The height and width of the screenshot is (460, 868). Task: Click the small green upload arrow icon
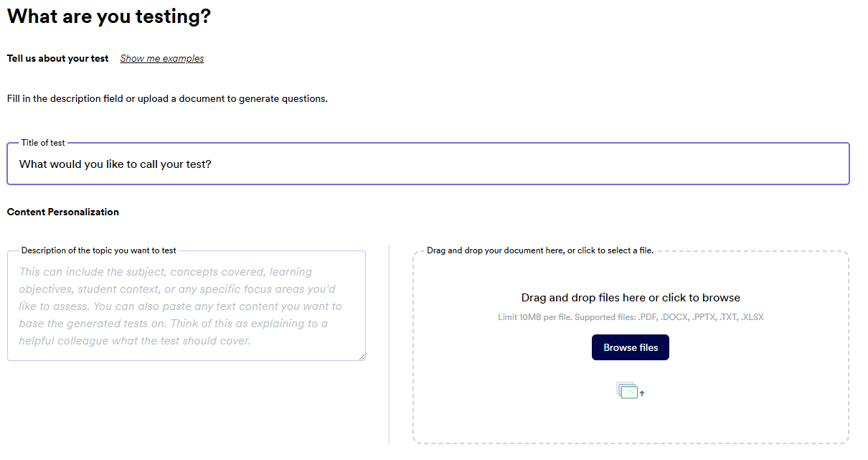click(642, 393)
